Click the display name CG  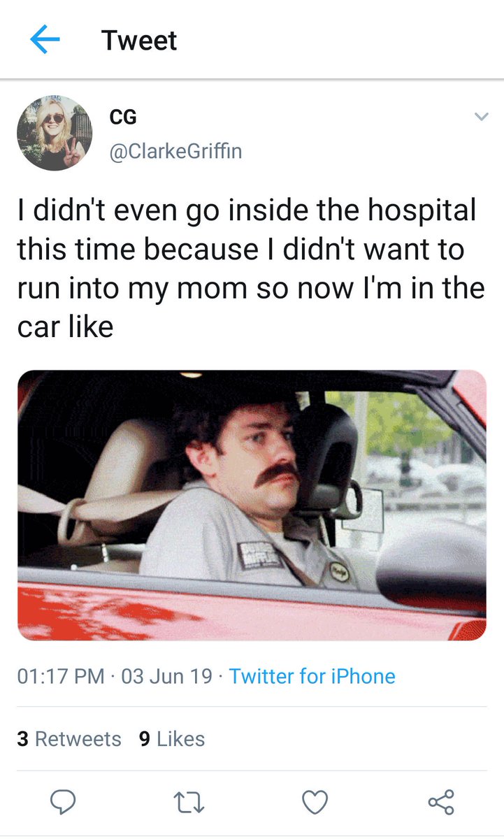pos(123,117)
